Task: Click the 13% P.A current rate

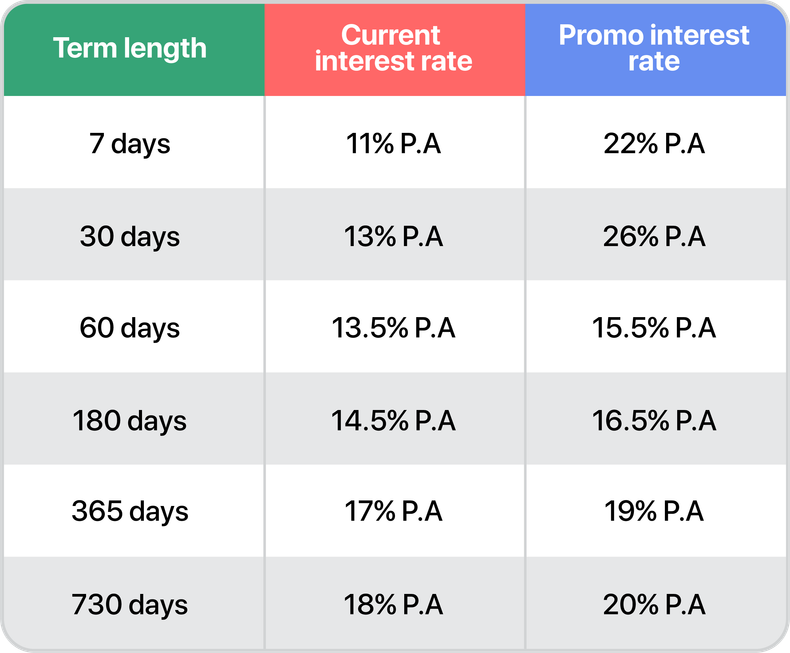Action: tap(393, 237)
